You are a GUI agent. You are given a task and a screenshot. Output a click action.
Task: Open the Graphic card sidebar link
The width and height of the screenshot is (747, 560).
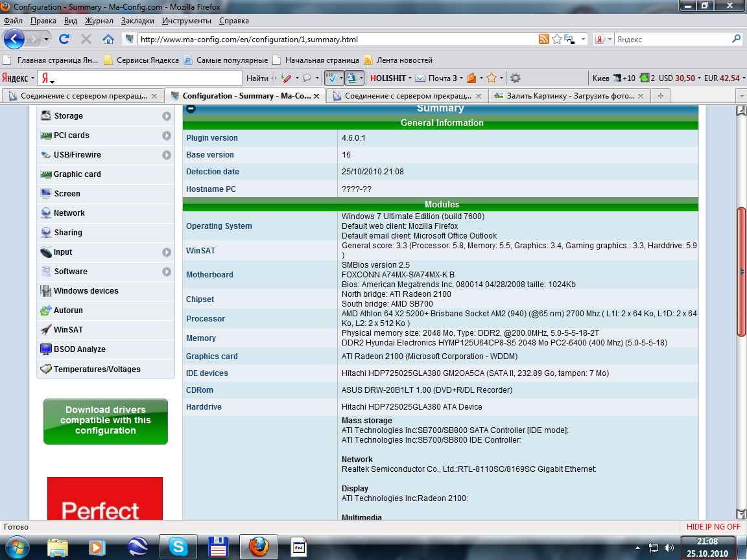click(77, 174)
